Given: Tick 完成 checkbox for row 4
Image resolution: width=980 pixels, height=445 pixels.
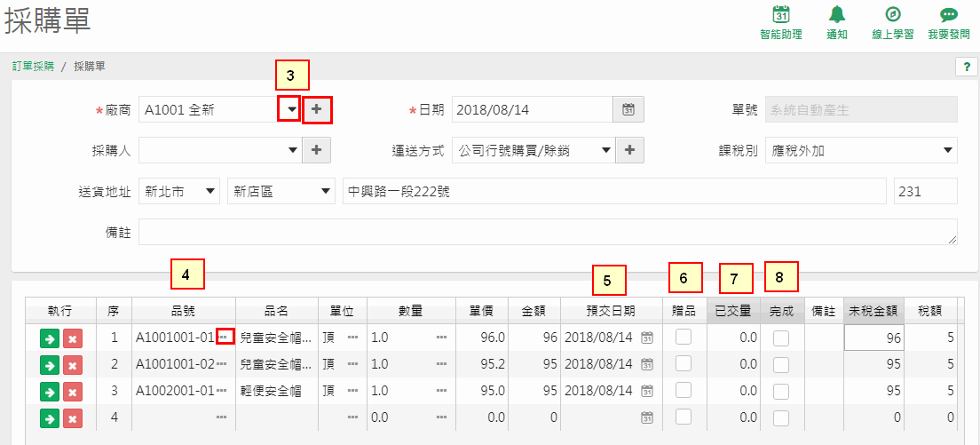Looking at the screenshot, I should pos(780,417).
